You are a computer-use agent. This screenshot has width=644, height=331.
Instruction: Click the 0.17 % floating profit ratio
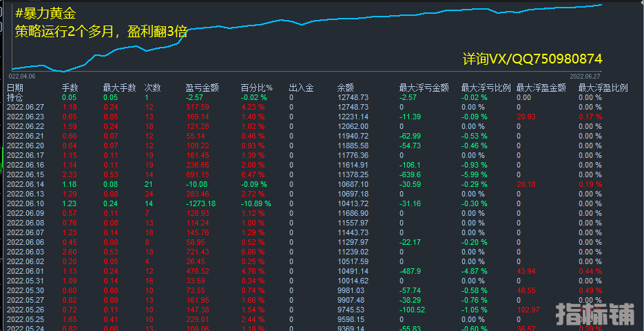pos(590,117)
